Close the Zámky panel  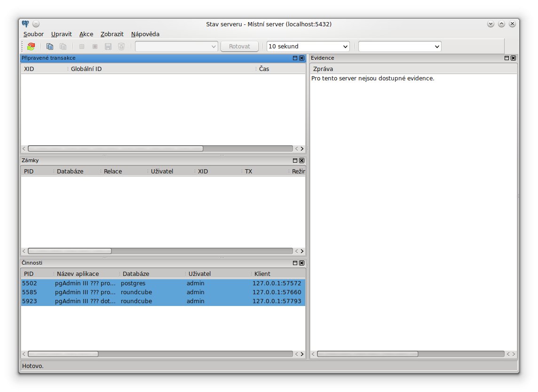pos(301,160)
